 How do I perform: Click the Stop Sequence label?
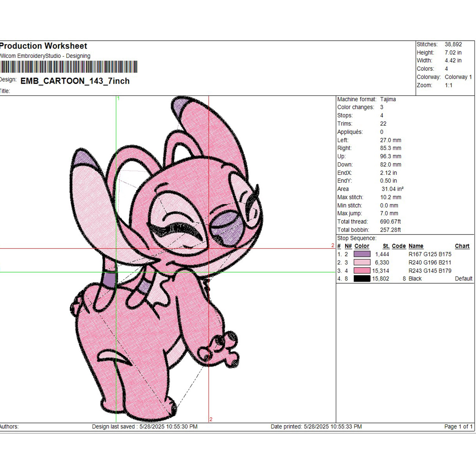tap(357, 238)
